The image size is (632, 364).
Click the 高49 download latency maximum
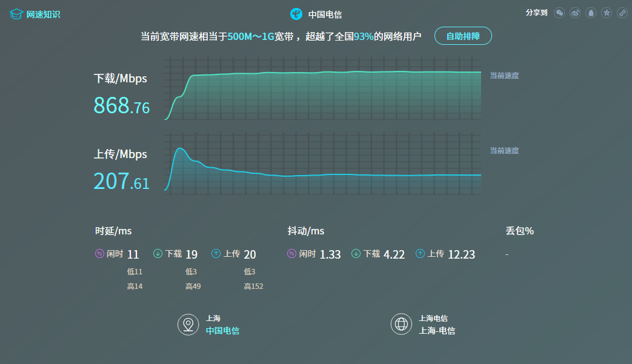click(x=193, y=286)
